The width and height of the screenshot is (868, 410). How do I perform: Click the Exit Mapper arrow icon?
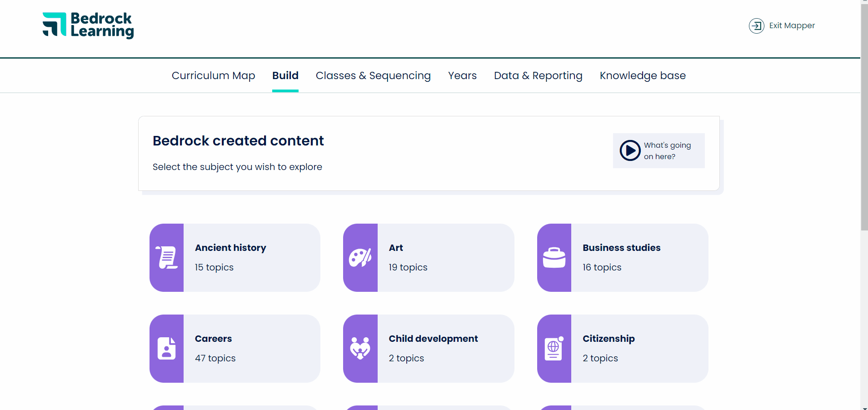(756, 25)
